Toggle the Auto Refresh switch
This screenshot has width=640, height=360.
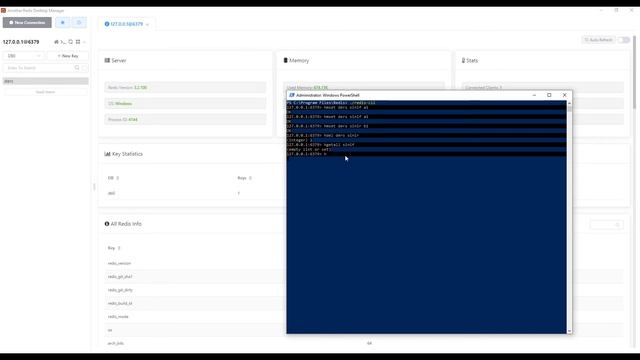coord(624,40)
